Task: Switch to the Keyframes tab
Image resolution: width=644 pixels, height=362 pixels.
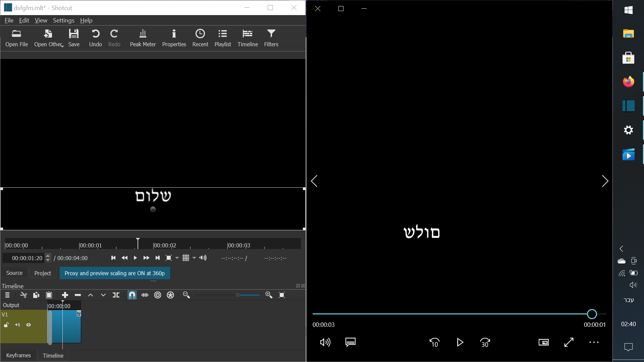Action: coord(18,355)
